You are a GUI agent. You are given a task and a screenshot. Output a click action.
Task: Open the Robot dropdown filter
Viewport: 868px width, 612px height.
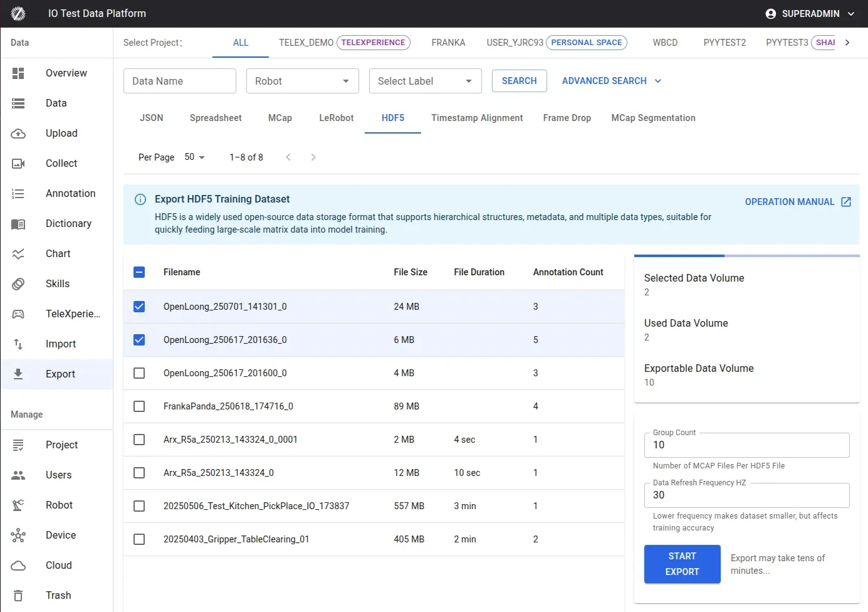pos(303,81)
